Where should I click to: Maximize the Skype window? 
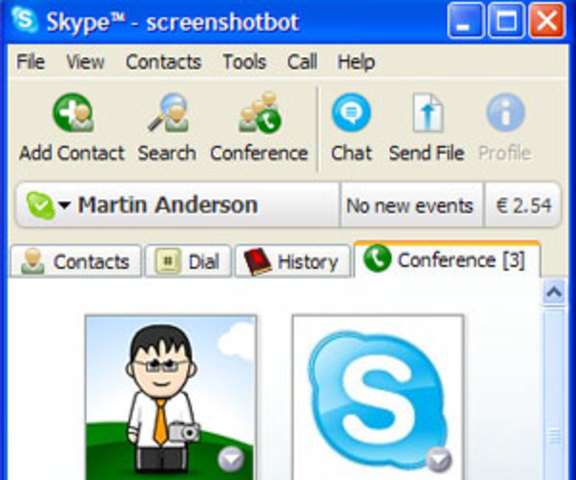point(506,20)
